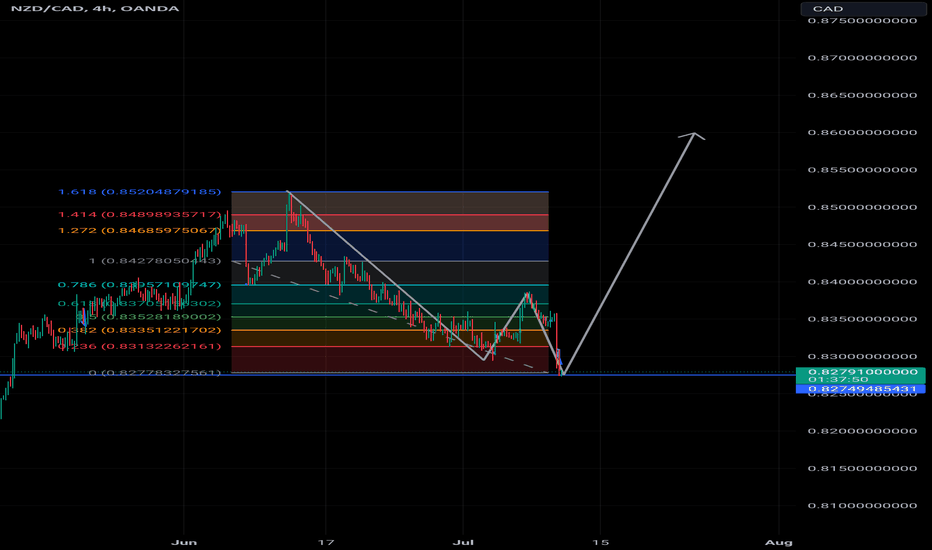Click the 01:37:50 candle countdown timer

(838, 379)
